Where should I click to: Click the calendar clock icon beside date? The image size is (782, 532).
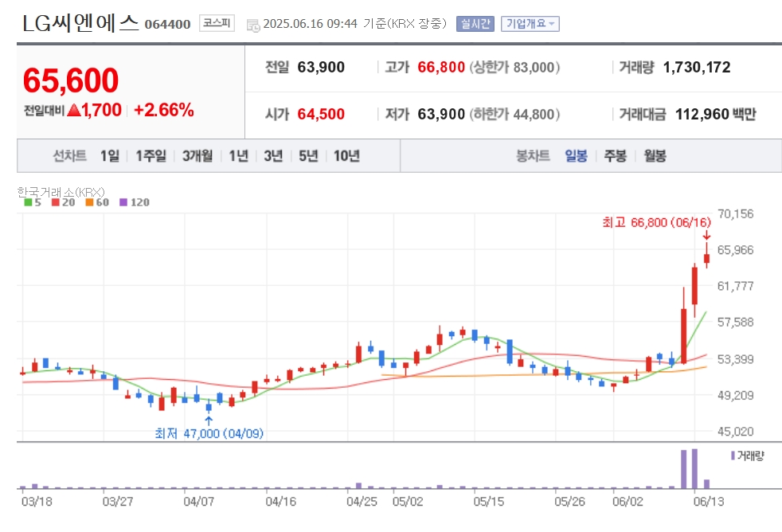253,25
